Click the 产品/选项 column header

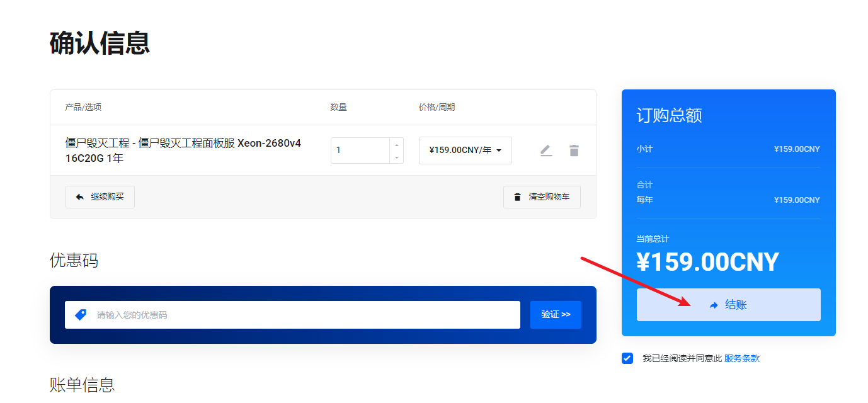pos(83,108)
